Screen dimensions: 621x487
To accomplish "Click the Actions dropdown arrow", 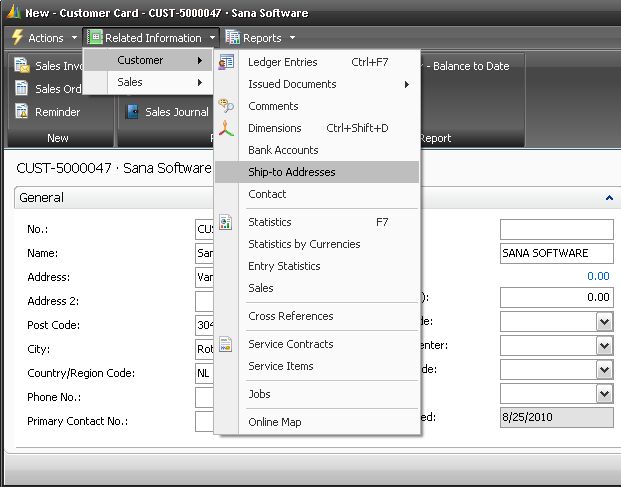I will (74, 38).
